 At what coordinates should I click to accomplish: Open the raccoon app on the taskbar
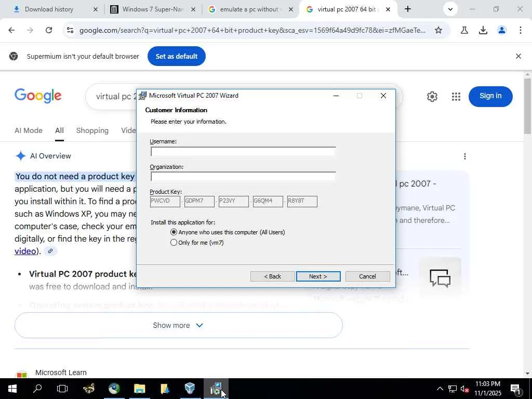coord(88,389)
